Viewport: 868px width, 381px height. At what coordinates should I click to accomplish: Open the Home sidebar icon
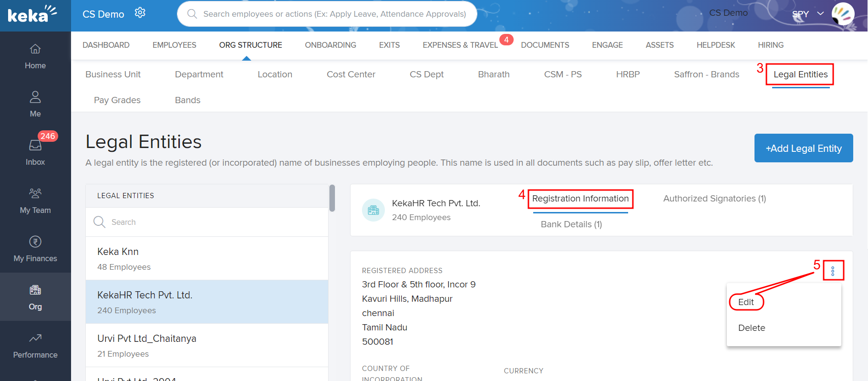click(35, 49)
